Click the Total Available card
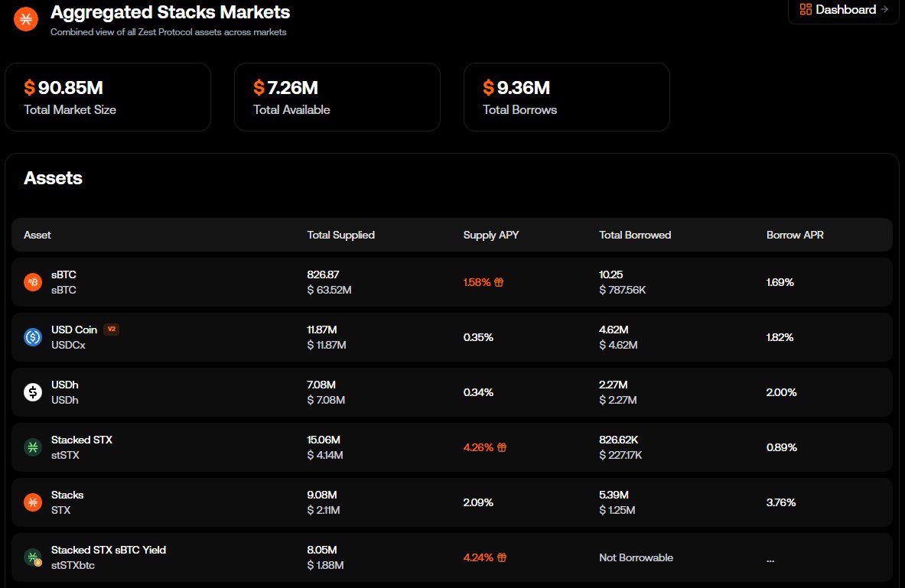 [337, 97]
